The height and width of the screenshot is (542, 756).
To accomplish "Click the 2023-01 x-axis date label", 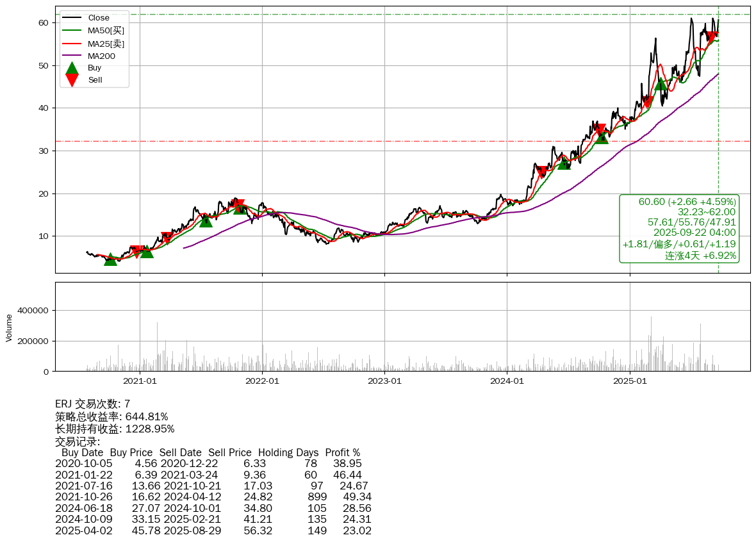I will pyautogui.click(x=384, y=381).
